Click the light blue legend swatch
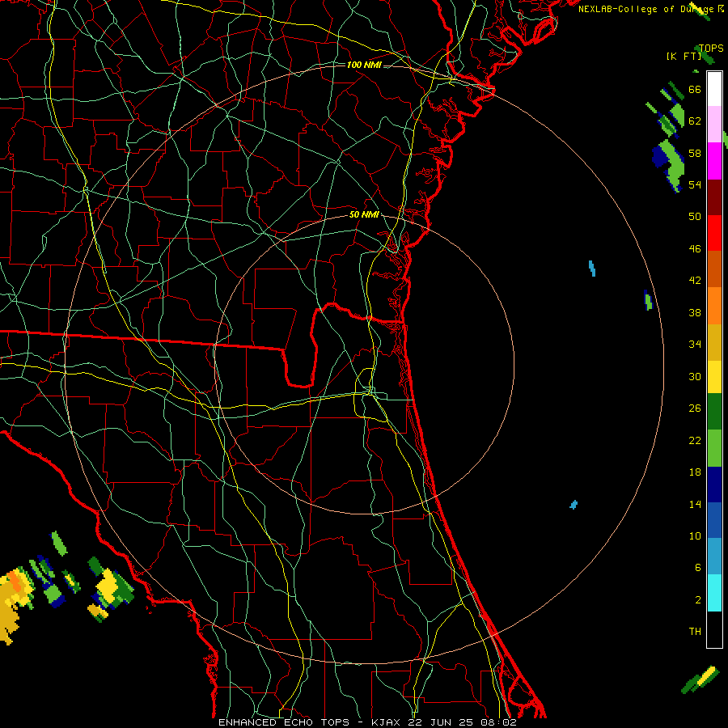Viewport: 728px width, 728px height. [714, 557]
